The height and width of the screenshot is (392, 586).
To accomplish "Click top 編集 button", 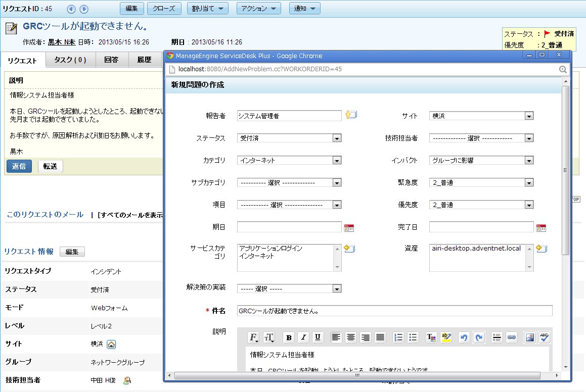I will tap(131, 8).
